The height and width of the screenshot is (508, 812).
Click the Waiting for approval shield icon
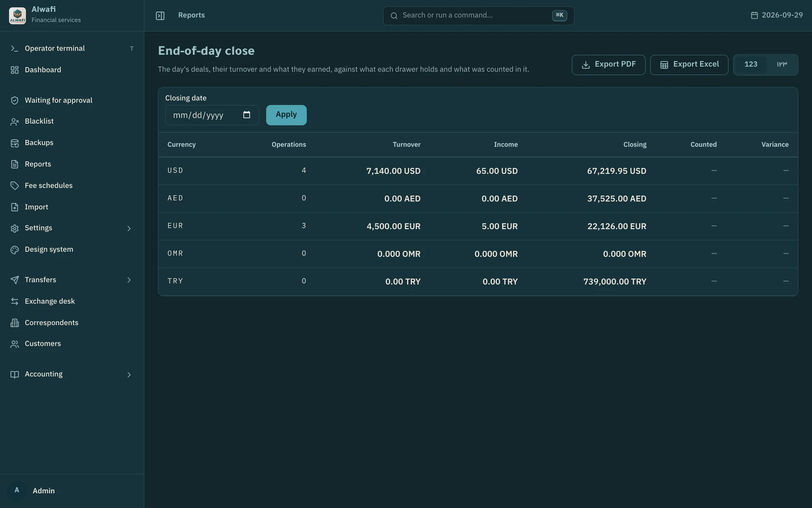[14, 100]
